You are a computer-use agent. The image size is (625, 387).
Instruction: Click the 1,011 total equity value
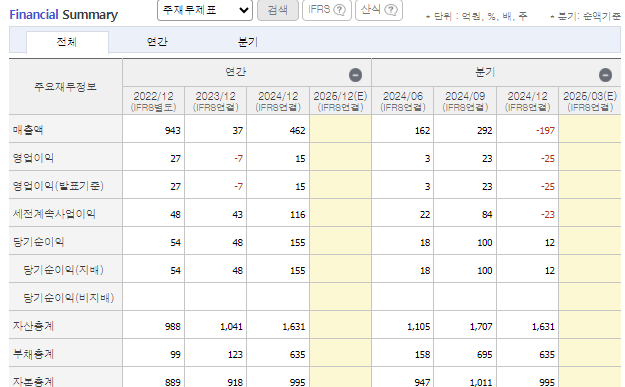coord(481,382)
